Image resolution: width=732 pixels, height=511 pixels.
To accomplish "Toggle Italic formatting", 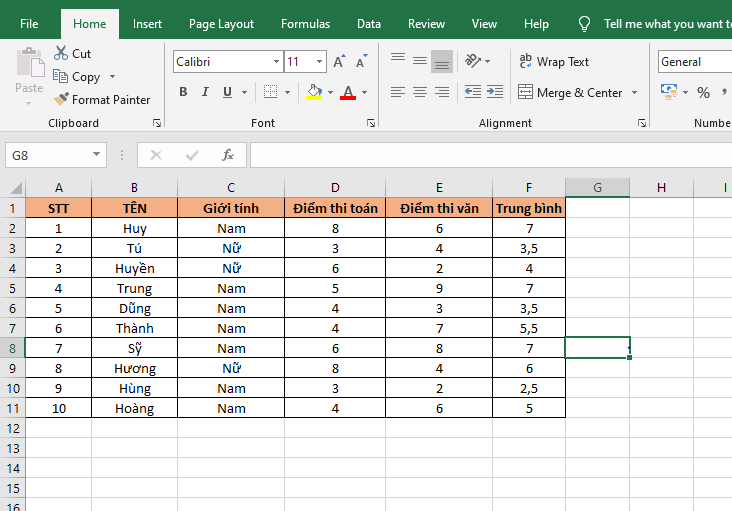I will (205, 92).
